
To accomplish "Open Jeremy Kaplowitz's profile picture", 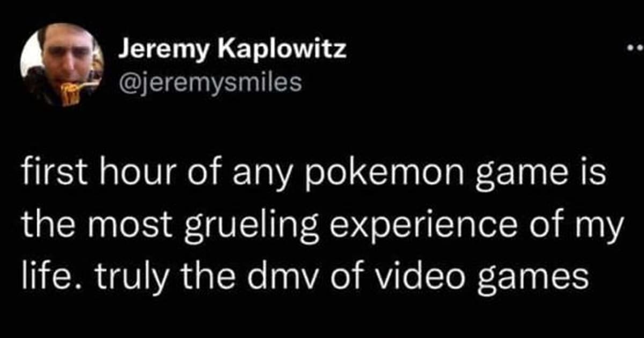I will click(62, 65).
